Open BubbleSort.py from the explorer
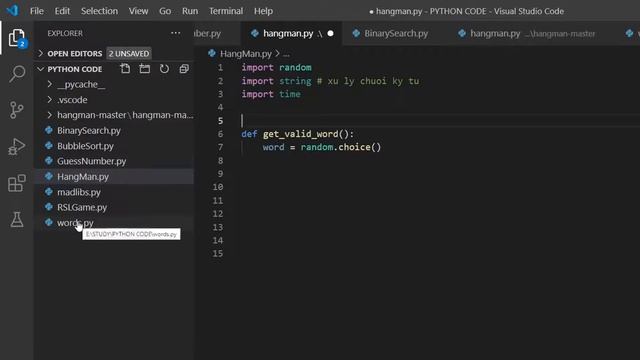Viewport: 640px width, 360px height. click(x=85, y=146)
